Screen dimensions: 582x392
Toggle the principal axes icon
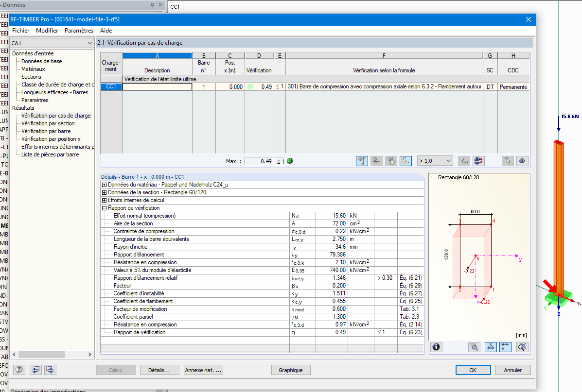click(x=506, y=347)
